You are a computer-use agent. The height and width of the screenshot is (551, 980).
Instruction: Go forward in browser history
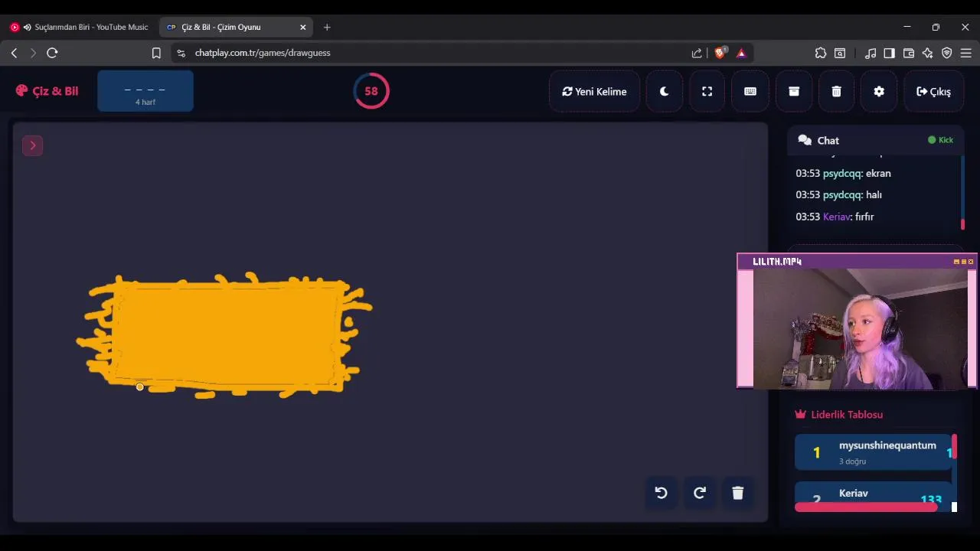pyautogui.click(x=33, y=53)
